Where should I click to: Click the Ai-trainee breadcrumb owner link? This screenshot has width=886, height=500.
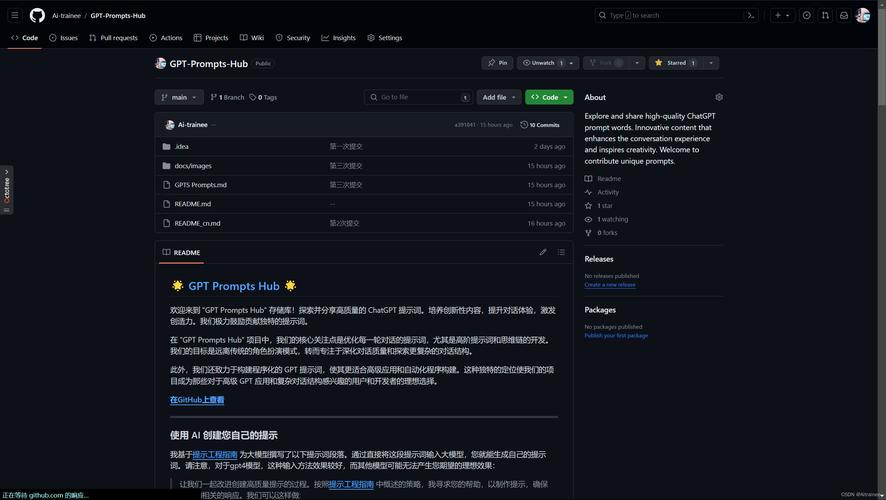click(x=66, y=15)
